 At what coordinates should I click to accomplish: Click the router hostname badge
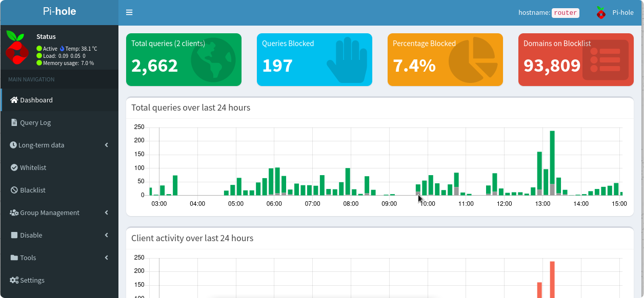566,13
